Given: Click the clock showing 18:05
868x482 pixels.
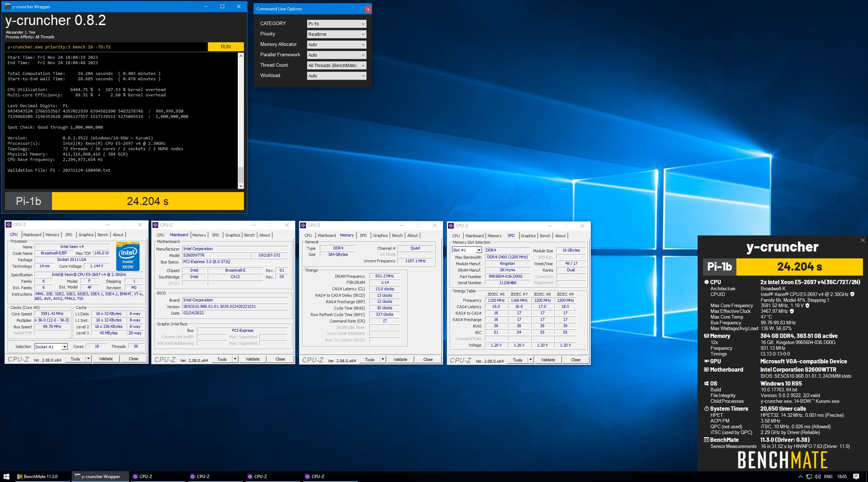Looking at the screenshot, I should coord(842,477).
